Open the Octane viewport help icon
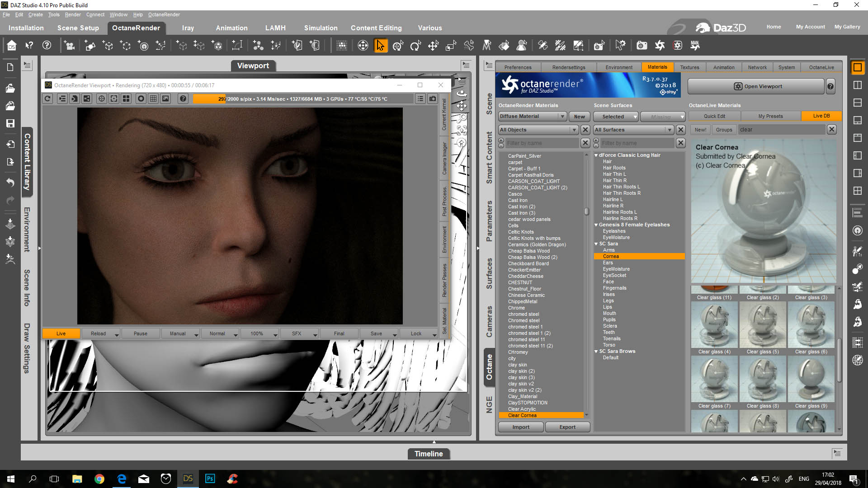Screen dimensions: 868x488 point(183,99)
